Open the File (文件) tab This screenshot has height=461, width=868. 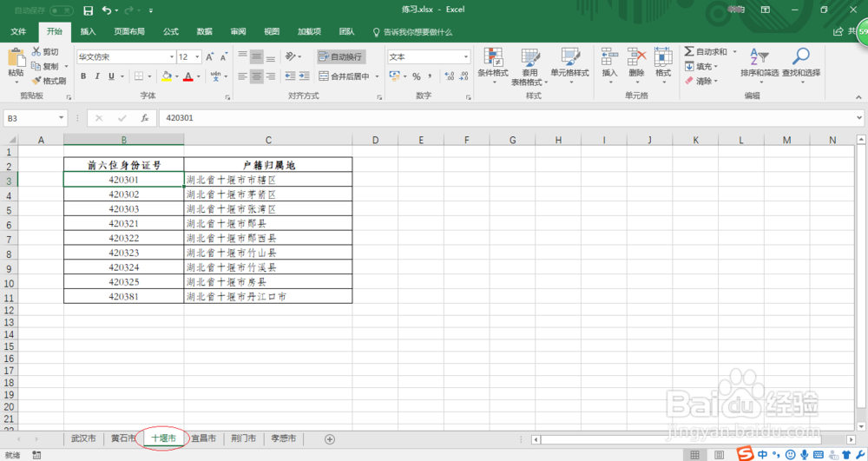click(18, 31)
